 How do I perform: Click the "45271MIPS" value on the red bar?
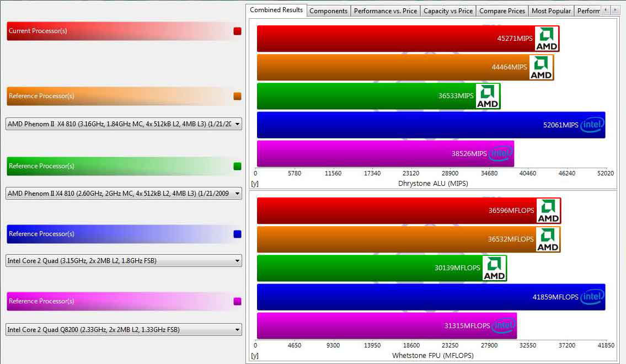pos(515,39)
